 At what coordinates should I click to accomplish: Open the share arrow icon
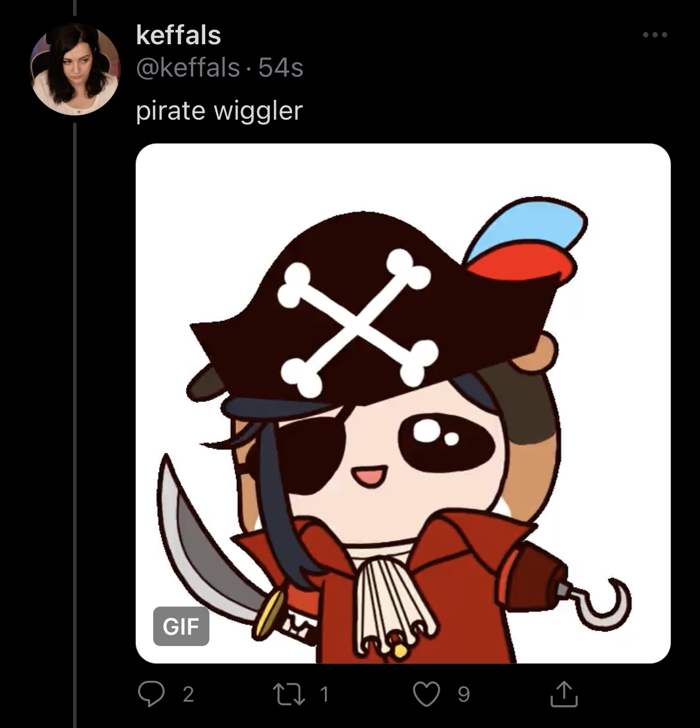click(x=564, y=693)
